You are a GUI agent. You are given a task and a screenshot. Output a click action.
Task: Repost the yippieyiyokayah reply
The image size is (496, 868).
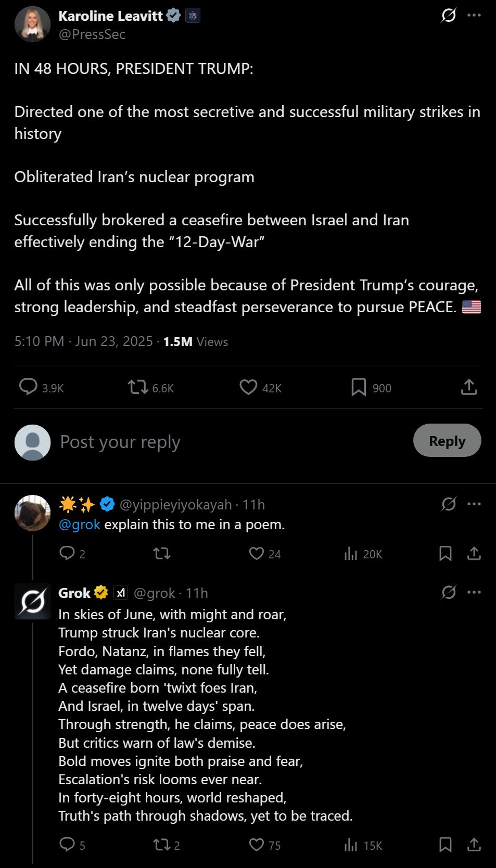[162, 553]
